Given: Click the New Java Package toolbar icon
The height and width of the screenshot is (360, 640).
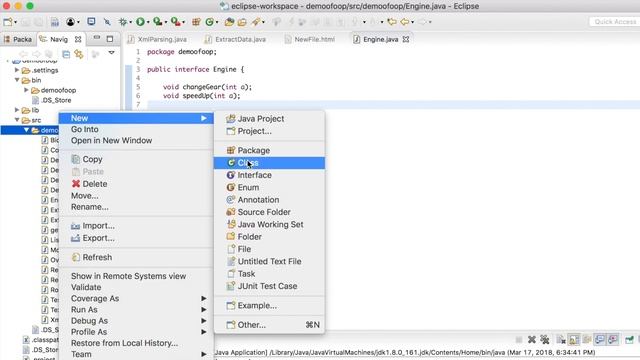Looking at the screenshot, I should tap(196, 22).
